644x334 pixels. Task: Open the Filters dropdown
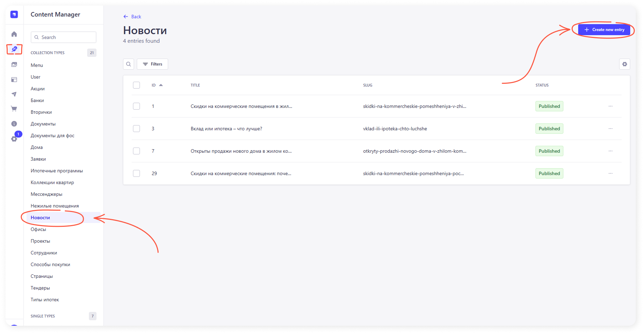pos(152,64)
